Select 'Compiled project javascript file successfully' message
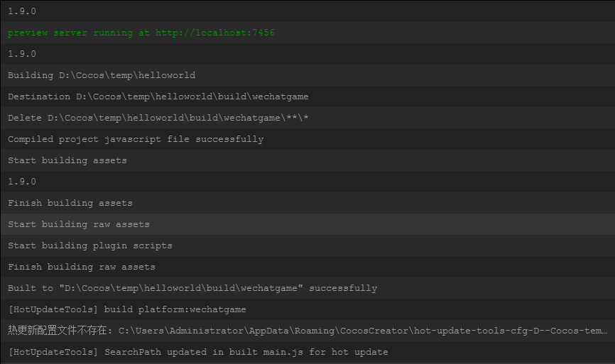Viewport: 615px width, 364px height. (136, 139)
